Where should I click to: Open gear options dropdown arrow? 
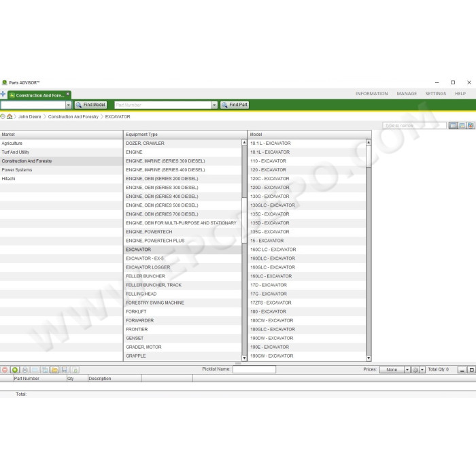point(422,369)
